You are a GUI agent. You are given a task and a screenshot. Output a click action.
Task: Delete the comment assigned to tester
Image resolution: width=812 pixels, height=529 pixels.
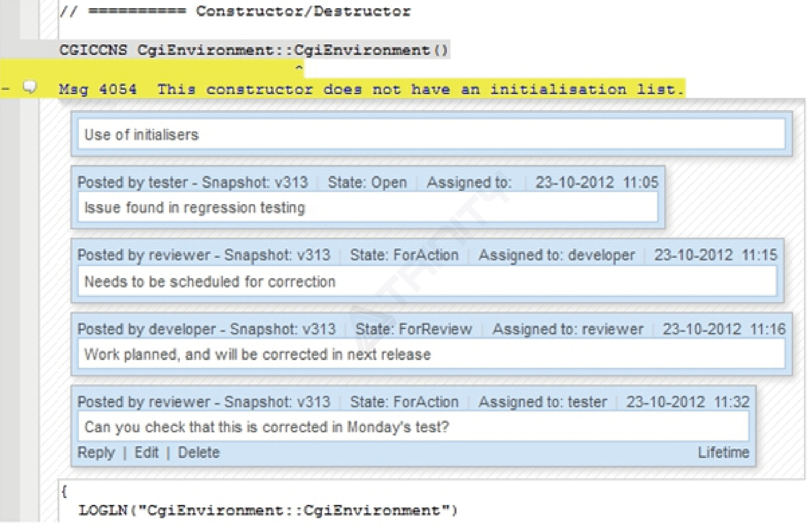tap(198, 453)
